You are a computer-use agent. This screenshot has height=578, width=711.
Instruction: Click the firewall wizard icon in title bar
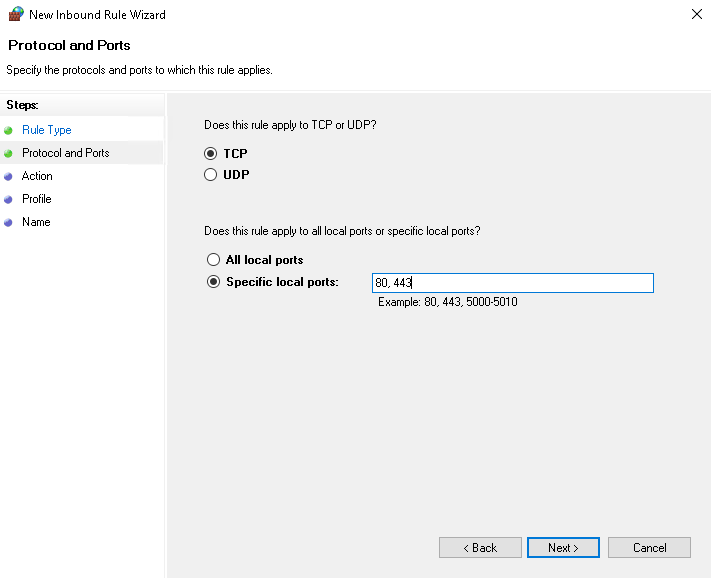tap(14, 15)
